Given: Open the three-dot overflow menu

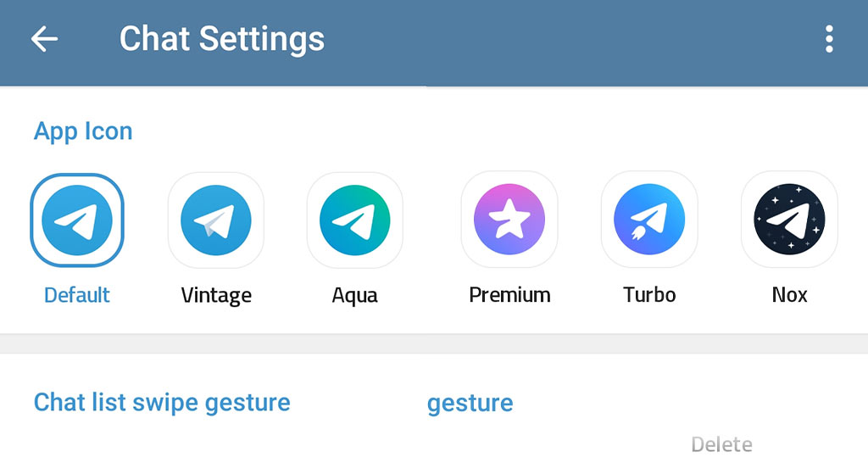Looking at the screenshot, I should point(828,39).
